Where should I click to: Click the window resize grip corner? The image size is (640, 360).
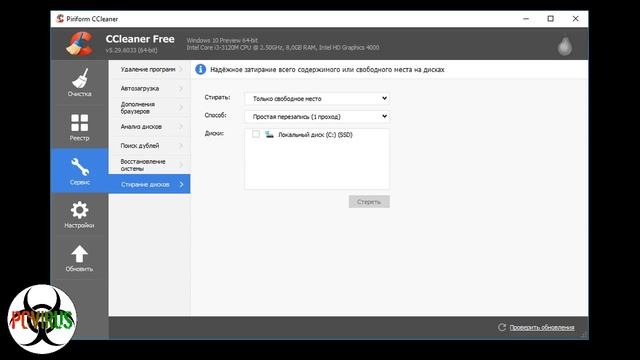point(584,335)
